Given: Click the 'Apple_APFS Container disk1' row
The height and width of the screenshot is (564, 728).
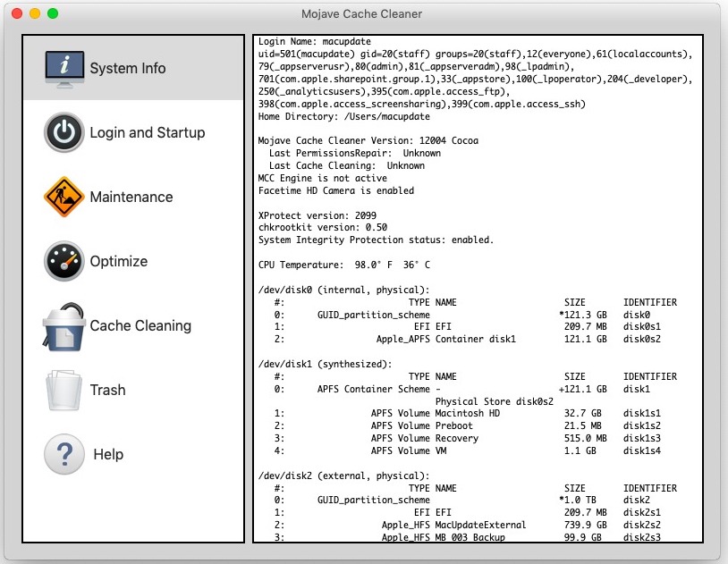Looking at the screenshot, I should [467, 339].
